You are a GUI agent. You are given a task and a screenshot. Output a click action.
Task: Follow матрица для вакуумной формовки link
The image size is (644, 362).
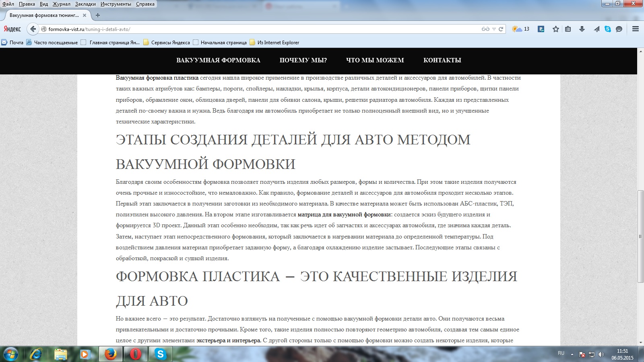[344, 214]
